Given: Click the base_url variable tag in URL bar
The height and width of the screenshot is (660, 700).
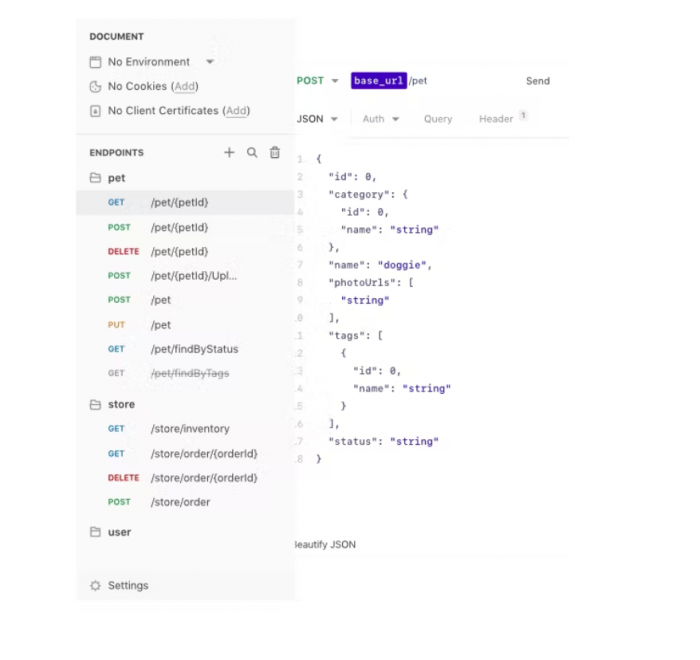Looking at the screenshot, I should coord(379,81).
